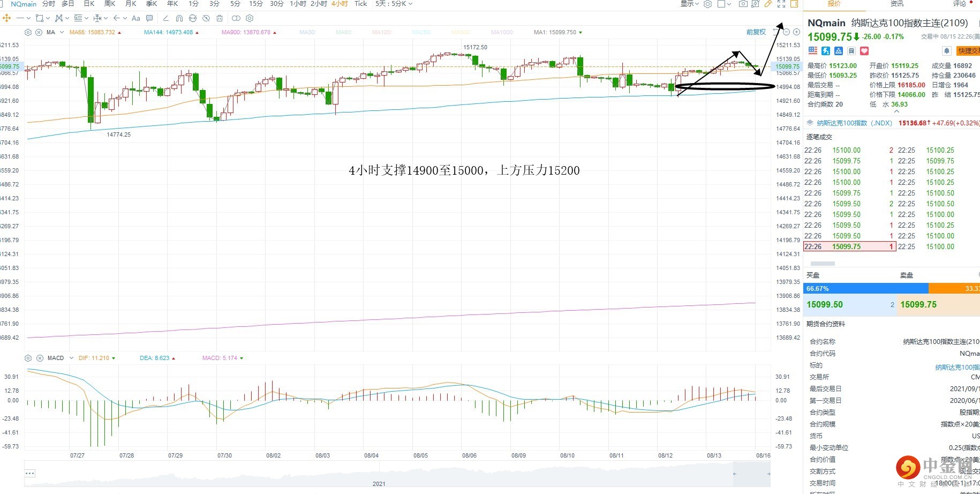Toggle MA55 line visibility

click(x=95, y=32)
